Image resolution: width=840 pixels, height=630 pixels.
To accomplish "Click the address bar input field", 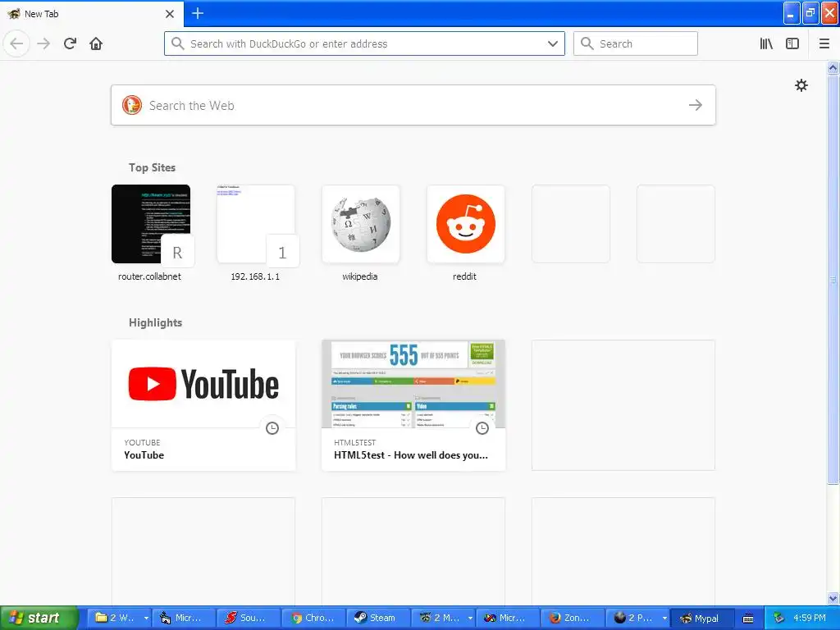I will [x=364, y=43].
